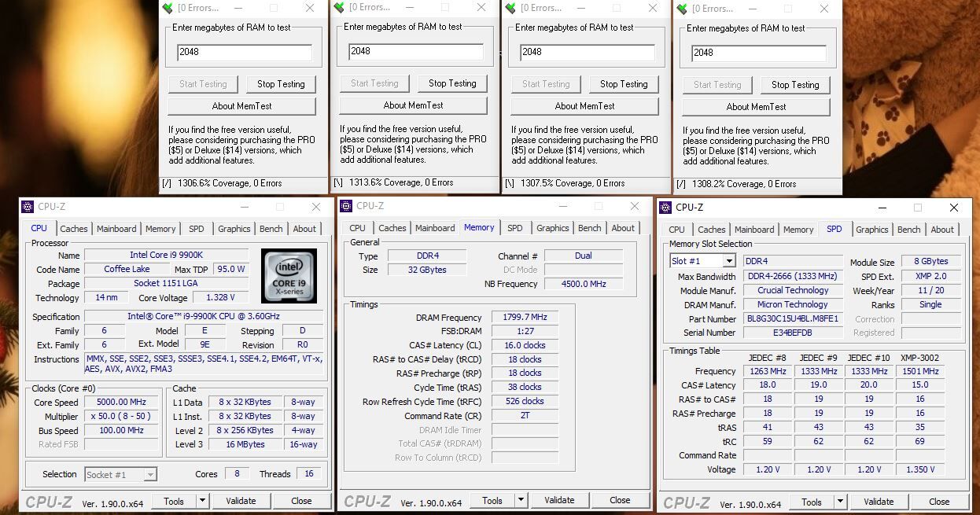Viewport: 980px width, 515px height.
Task: Stop testing in the 1308.2% coverage MemTest
Action: [x=795, y=85]
